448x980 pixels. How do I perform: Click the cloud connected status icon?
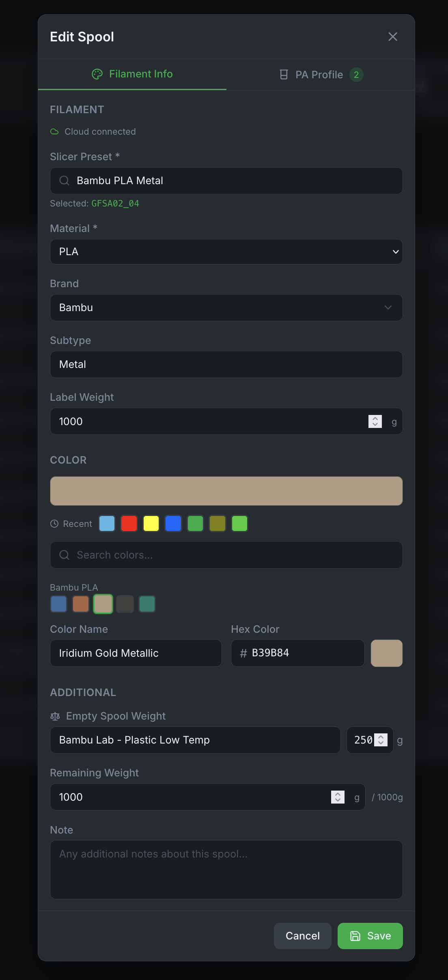click(x=55, y=131)
